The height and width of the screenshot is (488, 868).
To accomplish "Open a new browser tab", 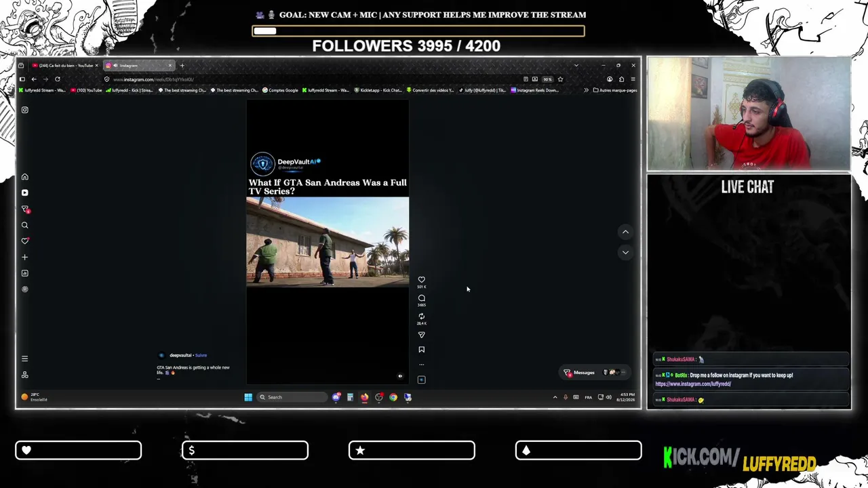I will click(182, 66).
